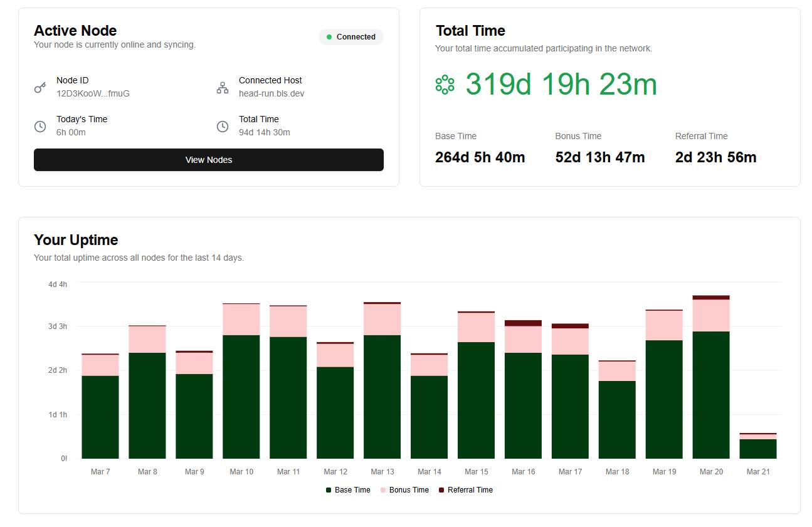
Task: Click the dark green Base Time legend swatch
Action: [x=329, y=490]
